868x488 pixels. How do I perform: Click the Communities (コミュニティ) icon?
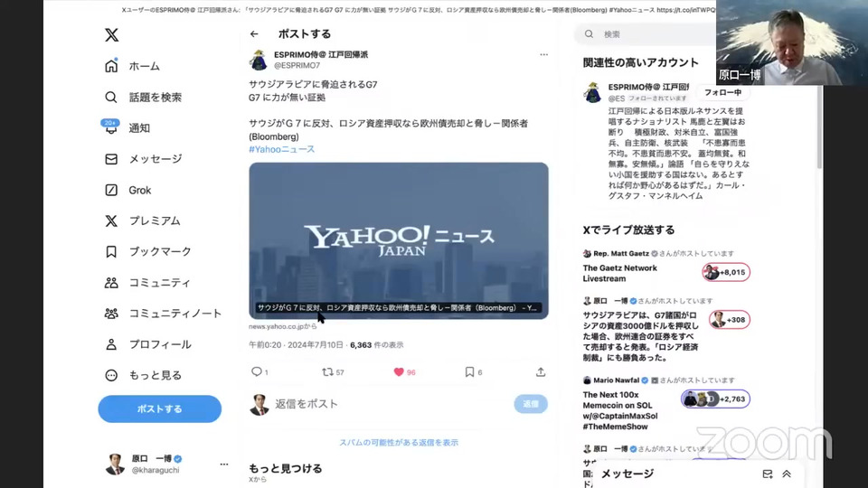click(x=111, y=283)
